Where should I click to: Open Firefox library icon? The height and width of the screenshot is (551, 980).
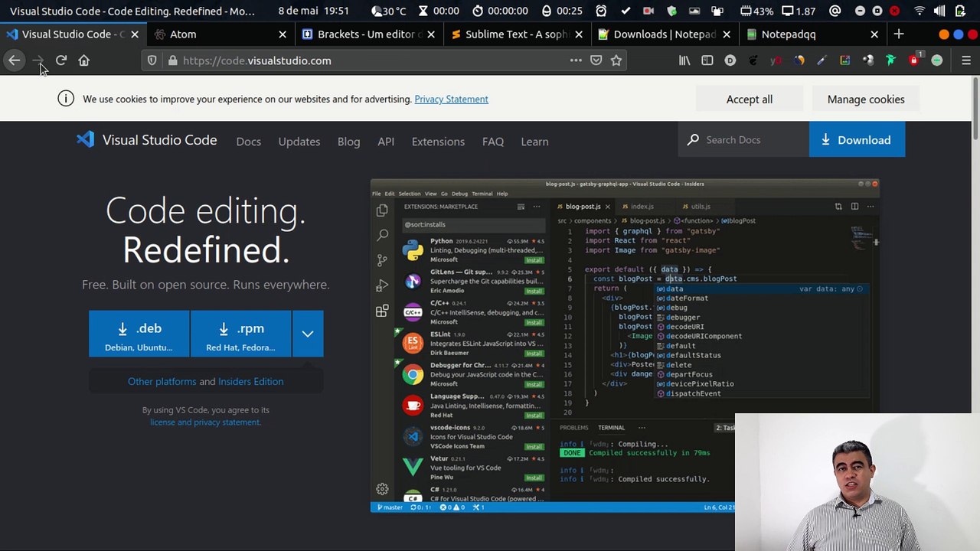[x=684, y=60]
